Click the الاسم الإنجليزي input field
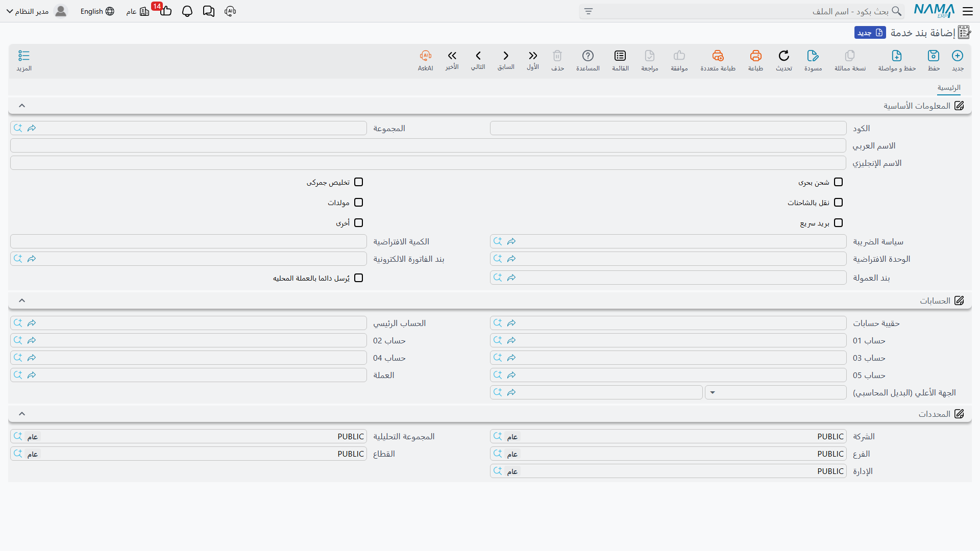 coord(428,163)
